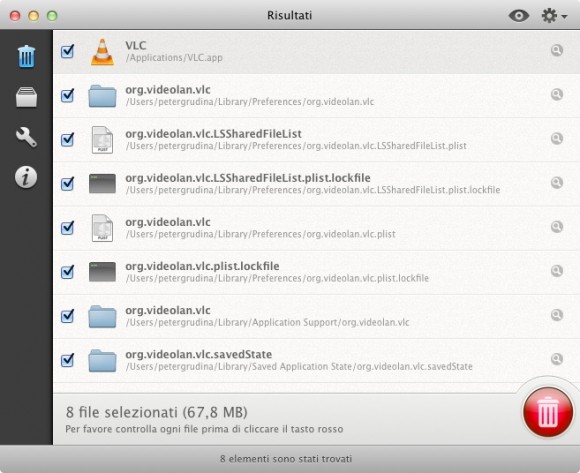Zoom the window with the green button
580x473 pixels.
52,16
